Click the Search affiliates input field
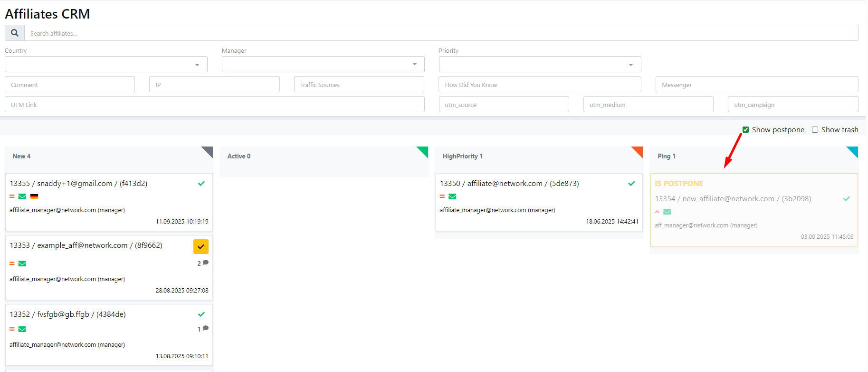The image size is (868, 372). [x=441, y=33]
